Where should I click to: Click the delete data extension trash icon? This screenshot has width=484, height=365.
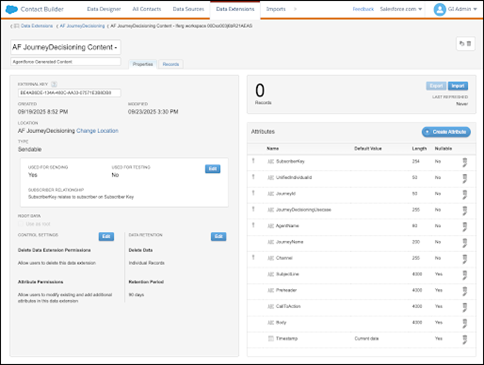pos(469,44)
